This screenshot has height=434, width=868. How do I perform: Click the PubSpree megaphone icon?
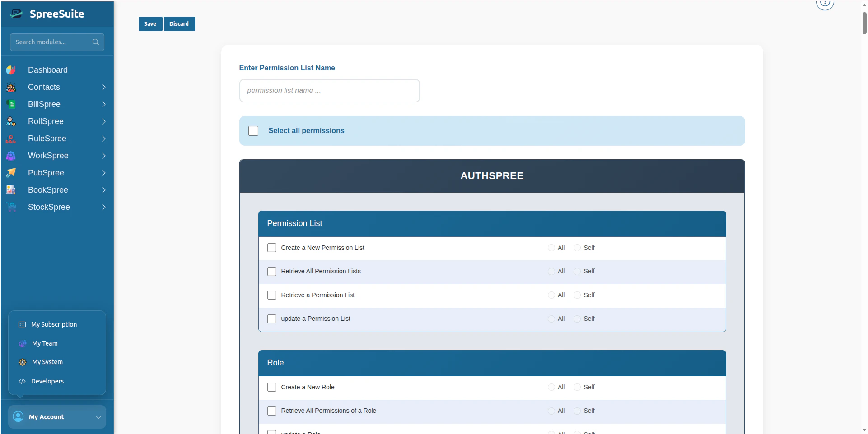coord(11,173)
